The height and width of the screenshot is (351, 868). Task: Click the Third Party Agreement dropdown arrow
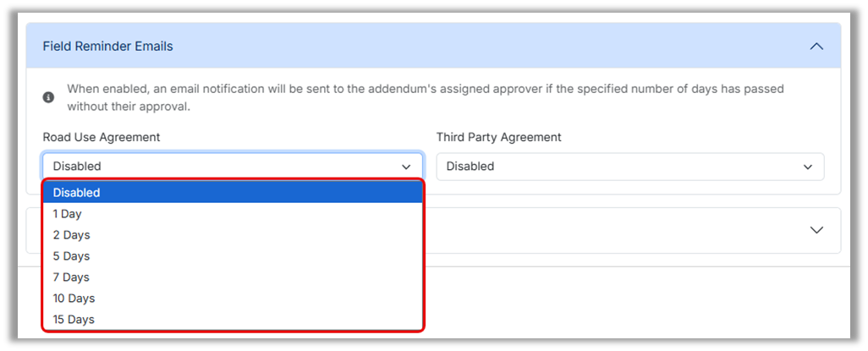pos(807,167)
